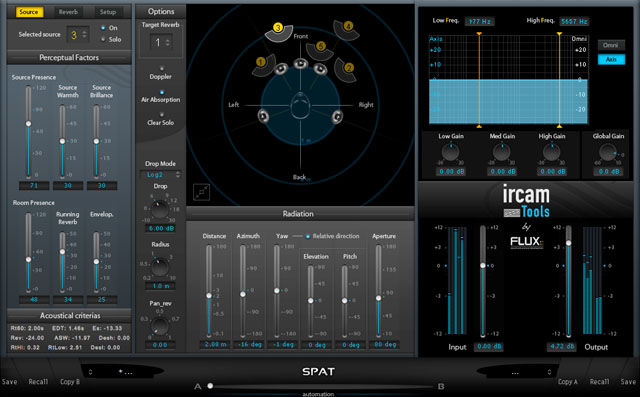Open the Drop Mode Log2 dropdown
The image size is (640, 397).
[160, 175]
